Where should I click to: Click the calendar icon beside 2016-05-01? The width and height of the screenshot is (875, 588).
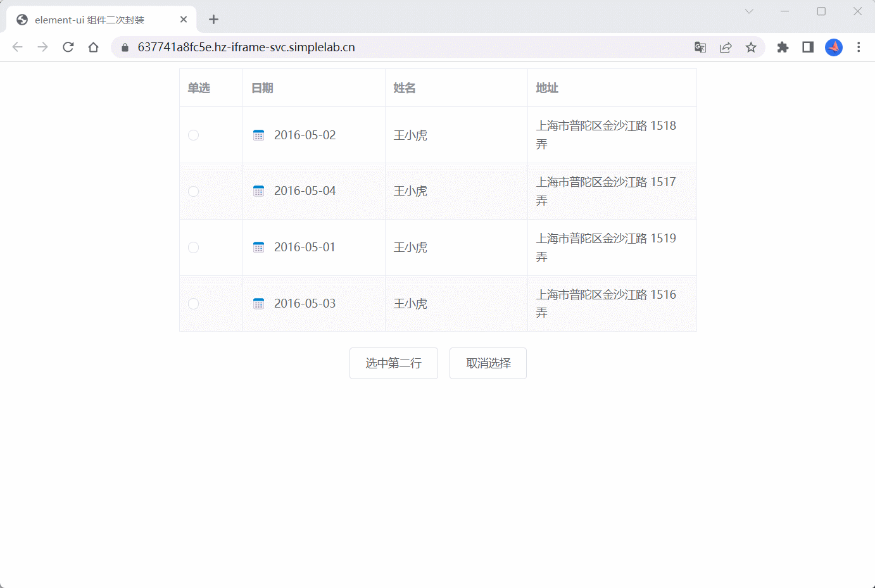(x=258, y=247)
